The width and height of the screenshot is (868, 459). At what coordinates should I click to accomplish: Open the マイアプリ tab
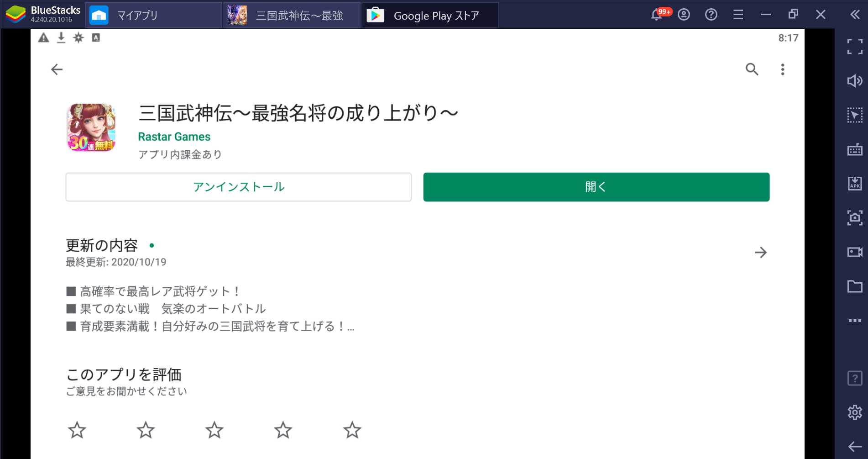tap(154, 16)
